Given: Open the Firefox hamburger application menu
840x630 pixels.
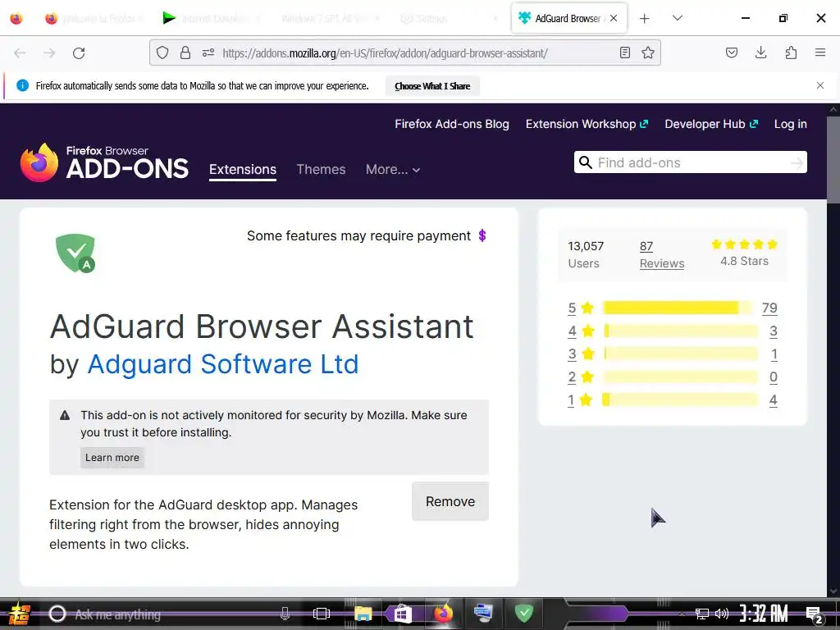Looking at the screenshot, I should click(820, 52).
